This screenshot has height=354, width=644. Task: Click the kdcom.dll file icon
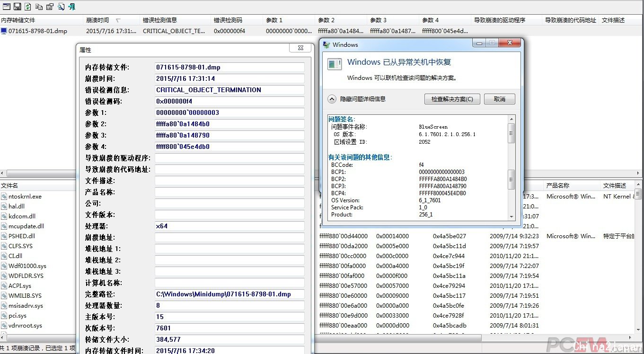(x=4, y=216)
